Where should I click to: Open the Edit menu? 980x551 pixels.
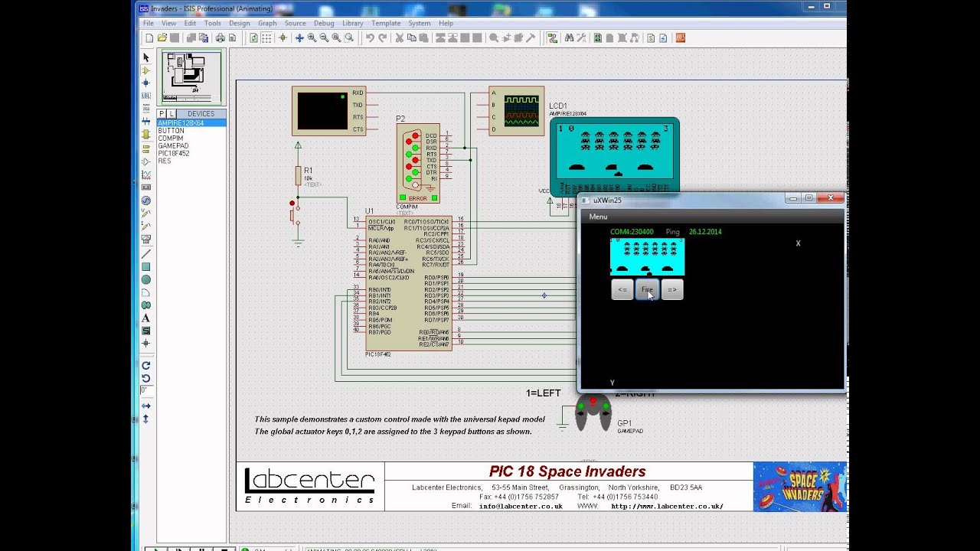(x=190, y=23)
